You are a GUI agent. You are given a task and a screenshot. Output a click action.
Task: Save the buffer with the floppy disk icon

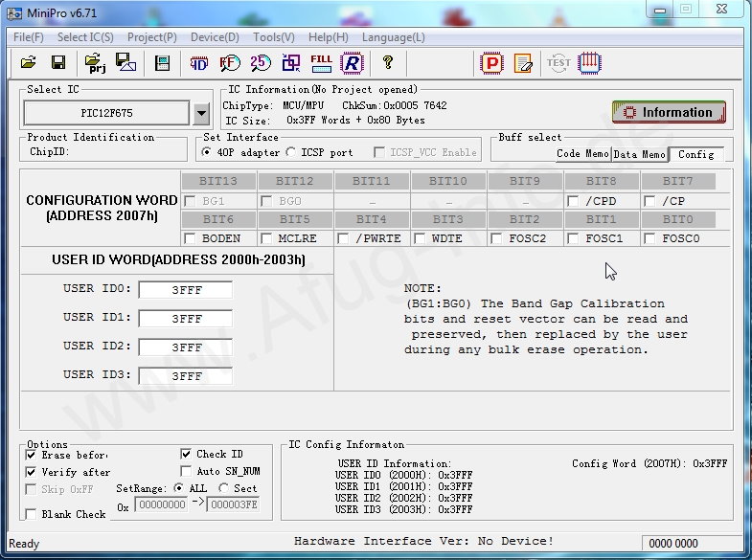pyautogui.click(x=58, y=63)
